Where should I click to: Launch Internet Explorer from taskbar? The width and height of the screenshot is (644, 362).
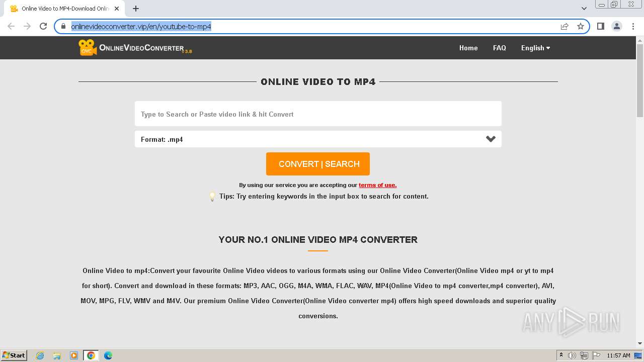(x=40, y=355)
